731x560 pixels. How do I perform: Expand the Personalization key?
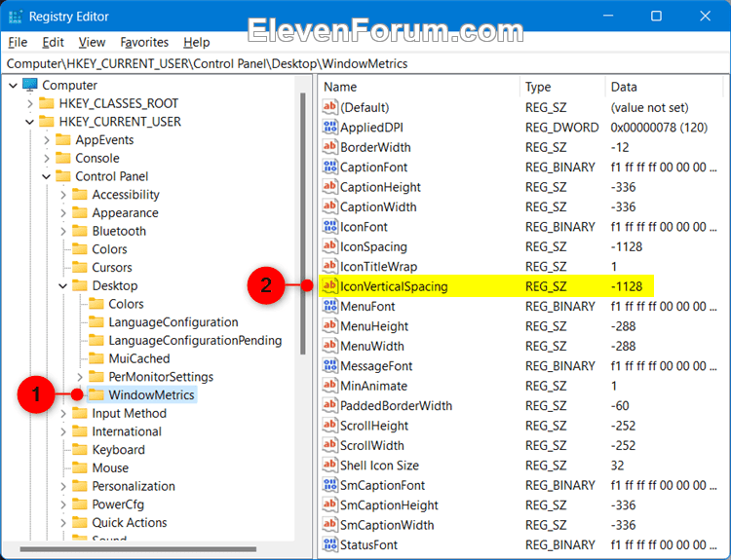(63, 486)
